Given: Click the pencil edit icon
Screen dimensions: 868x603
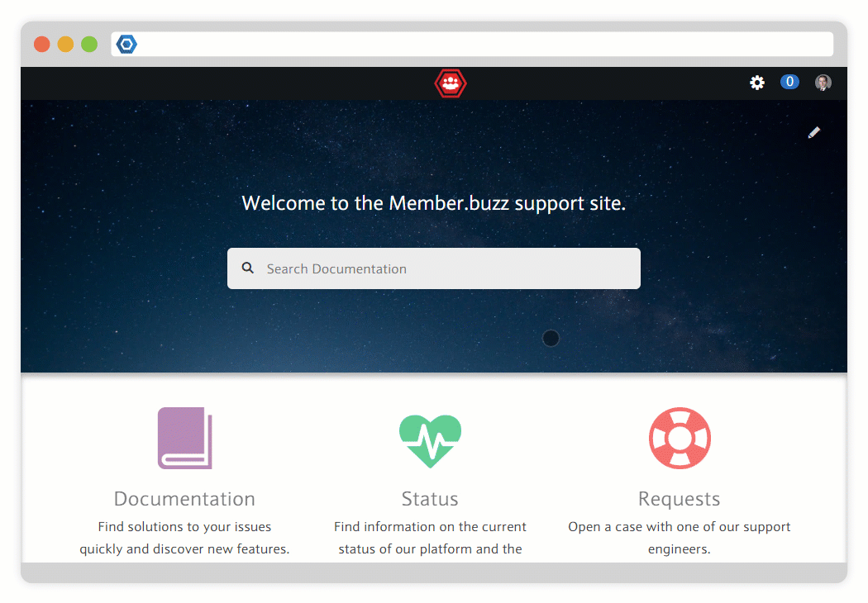Looking at the screenshot, I should click(x=814, y=132).
